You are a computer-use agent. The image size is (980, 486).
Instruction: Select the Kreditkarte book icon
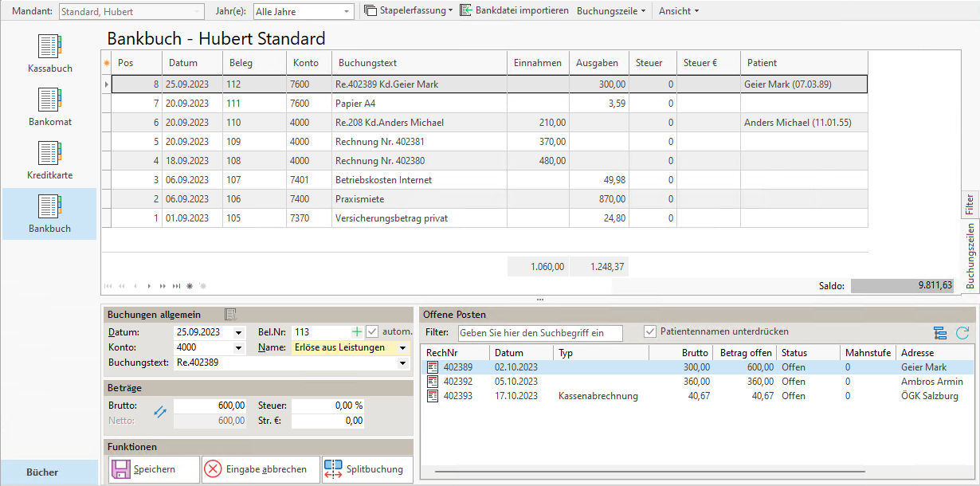click(49, 154)
